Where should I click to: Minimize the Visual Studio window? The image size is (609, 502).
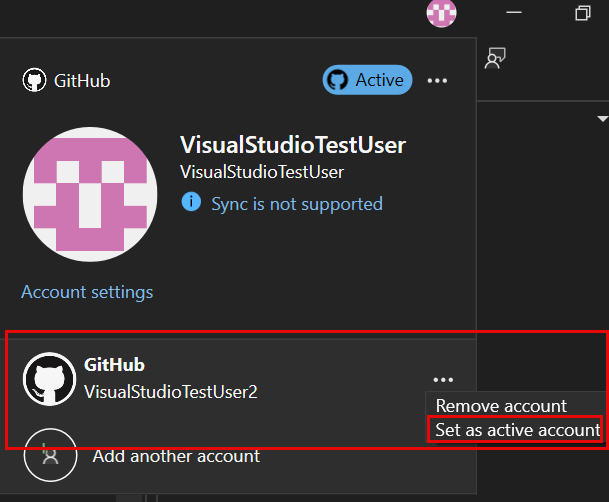pyautogui.click(x=512, y=13)
